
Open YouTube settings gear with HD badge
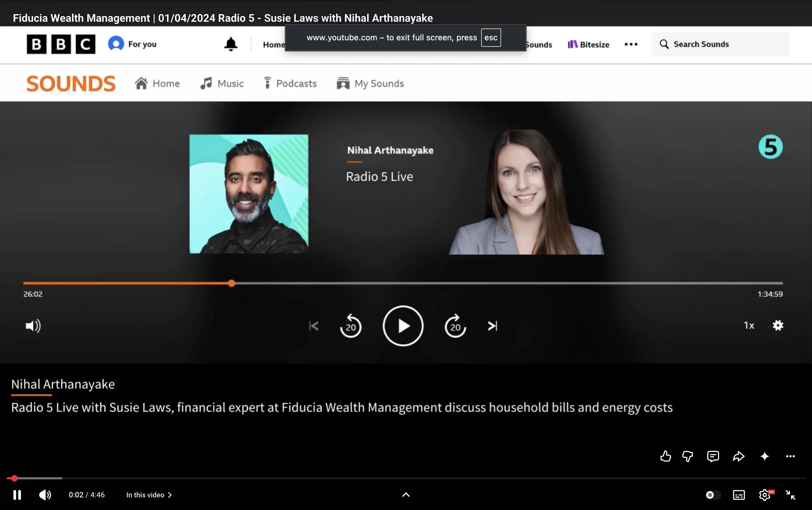click(765, 494)
